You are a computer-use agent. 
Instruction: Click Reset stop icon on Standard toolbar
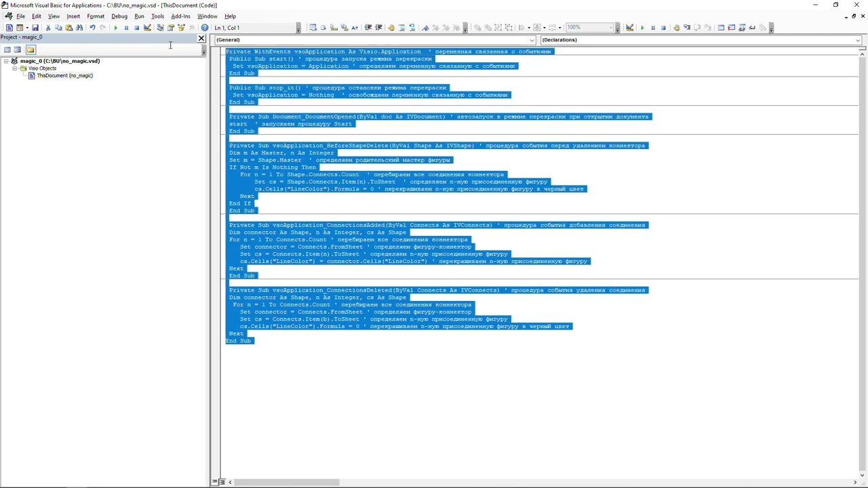tap(136, 28)
